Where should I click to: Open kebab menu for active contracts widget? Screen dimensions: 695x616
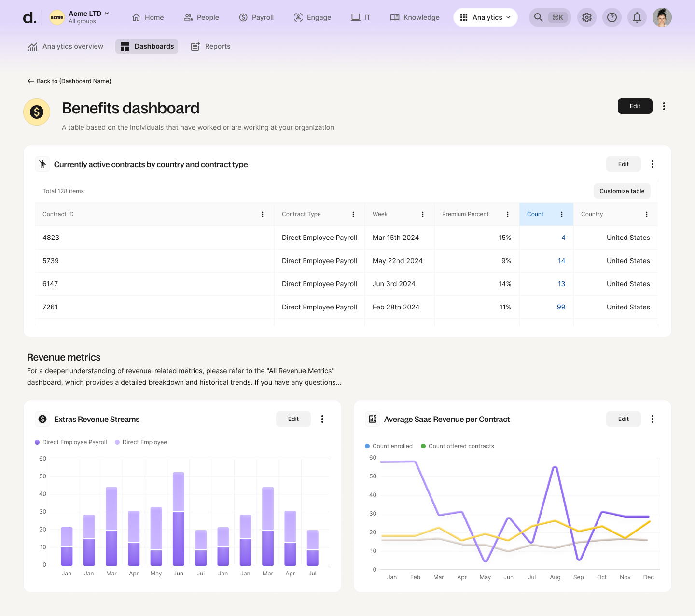pos(653,164)
